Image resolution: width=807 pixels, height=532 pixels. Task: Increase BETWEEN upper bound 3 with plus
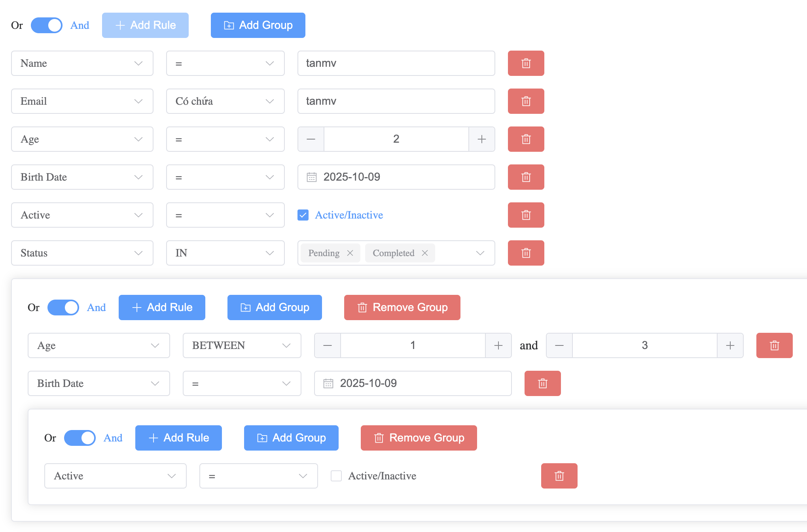click(x=730, y=345)
